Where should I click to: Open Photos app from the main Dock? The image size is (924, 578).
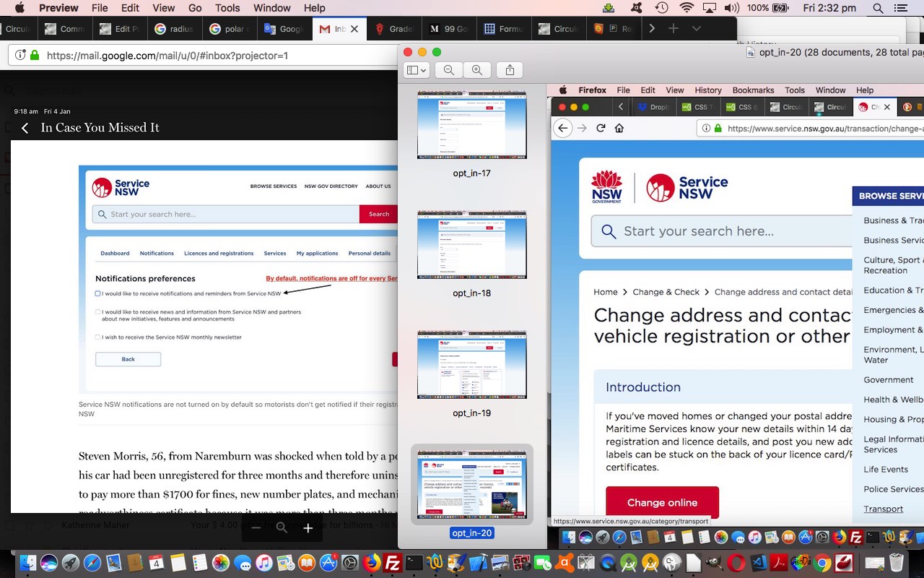pos(221,563)
